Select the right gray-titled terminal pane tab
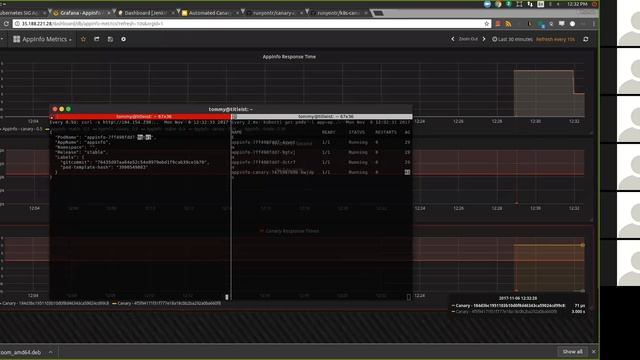The image size is (640, 360). click(322, 117)
